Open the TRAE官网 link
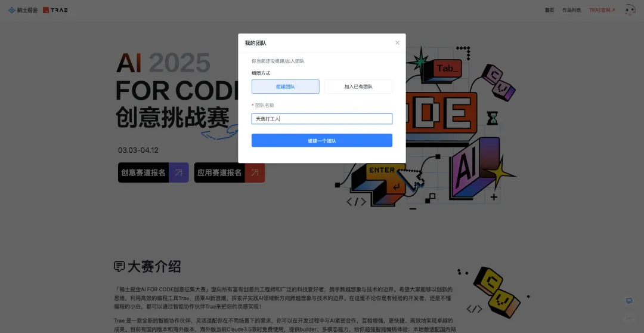The image size is (644, 333). [602, 10]
